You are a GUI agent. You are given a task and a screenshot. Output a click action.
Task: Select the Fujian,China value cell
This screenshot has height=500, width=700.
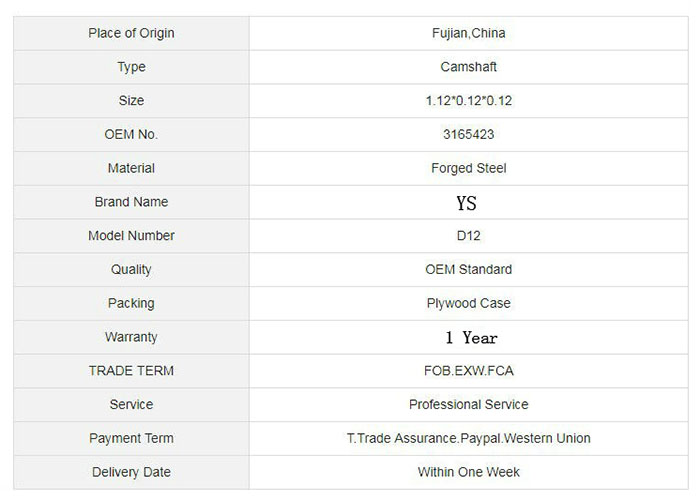click(x=468, y=33)
